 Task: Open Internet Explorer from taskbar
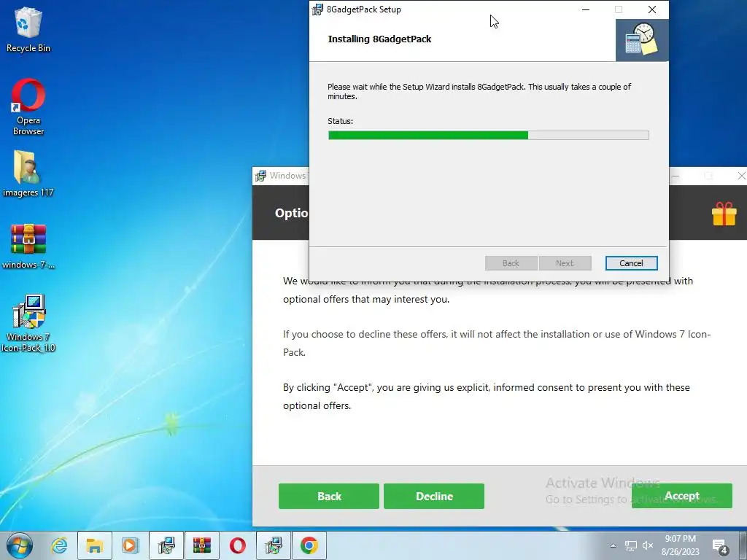click(x=59, y=545)
